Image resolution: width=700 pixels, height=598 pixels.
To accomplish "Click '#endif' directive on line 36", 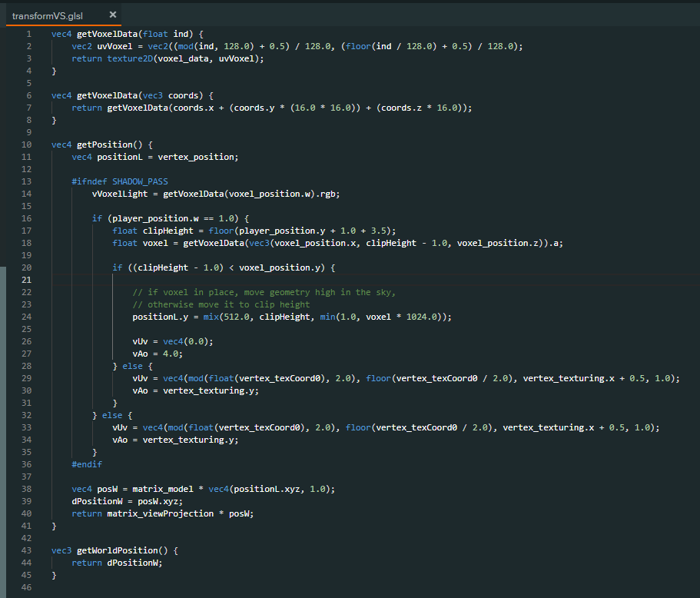I will click(87, 465).
